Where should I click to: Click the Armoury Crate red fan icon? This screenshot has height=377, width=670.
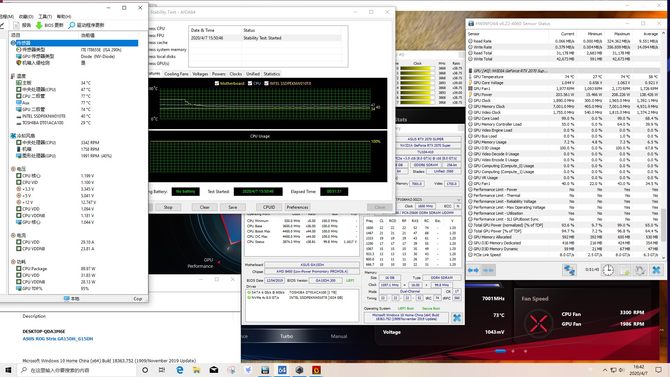538,323
